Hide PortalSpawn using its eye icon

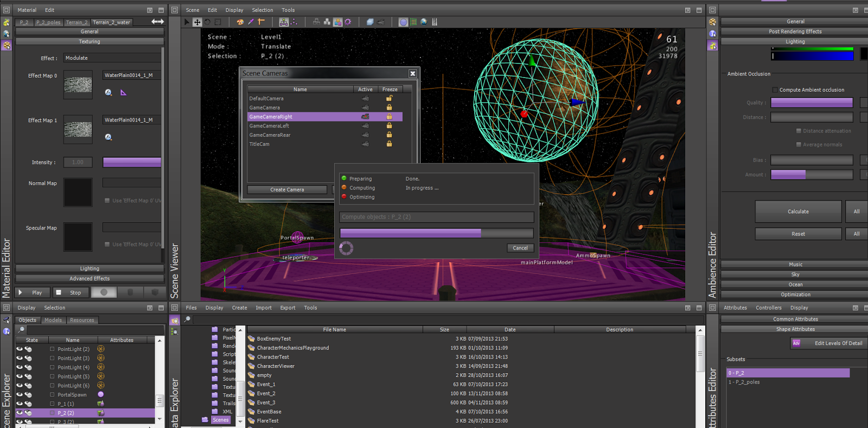20,395
